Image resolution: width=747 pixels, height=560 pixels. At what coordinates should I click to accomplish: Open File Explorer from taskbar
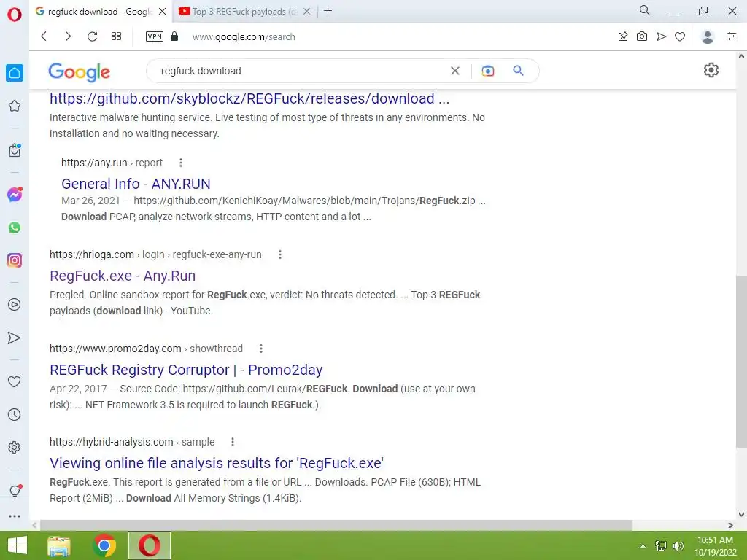coord(59,545)
